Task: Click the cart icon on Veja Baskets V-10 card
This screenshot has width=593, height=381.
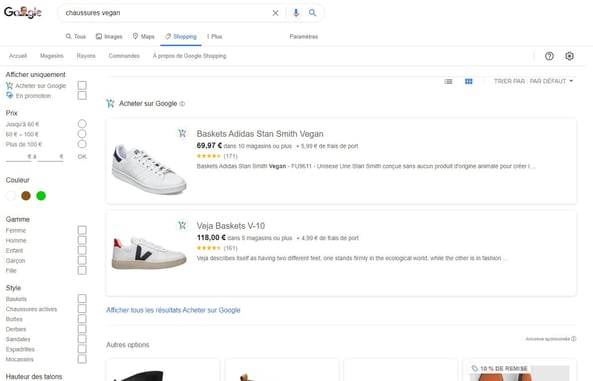Action: point(182,225)
